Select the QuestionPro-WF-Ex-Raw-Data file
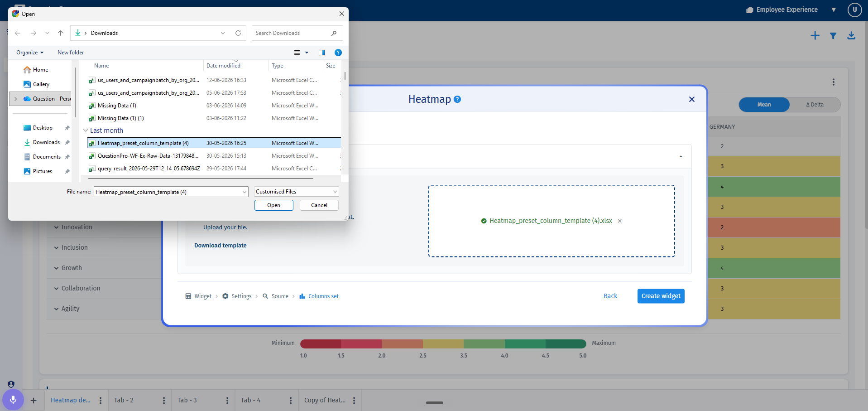This screenshot has height=411, width=868. click(x=214, y=156)
